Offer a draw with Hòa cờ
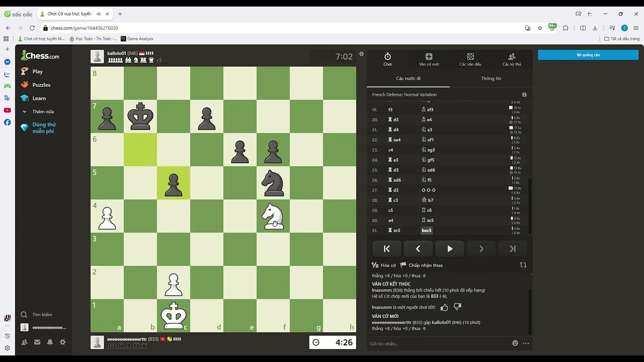This screenshot has height=362, width=644. pyautogui.click(x=383, y=265)
